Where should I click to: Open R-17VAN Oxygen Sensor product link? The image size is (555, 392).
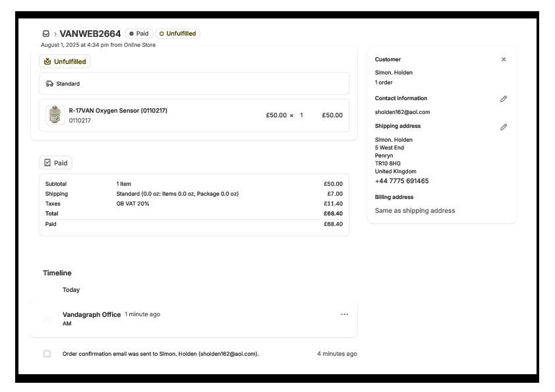(x=118, y=111)
